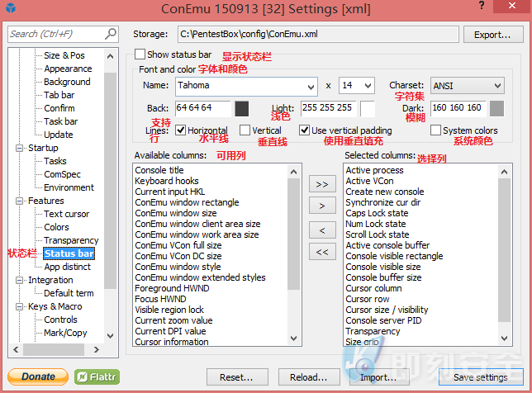This screenshot has width=532, height=393.
Task: Uncheck Horizontal lines checkbox
Action: 180,130
